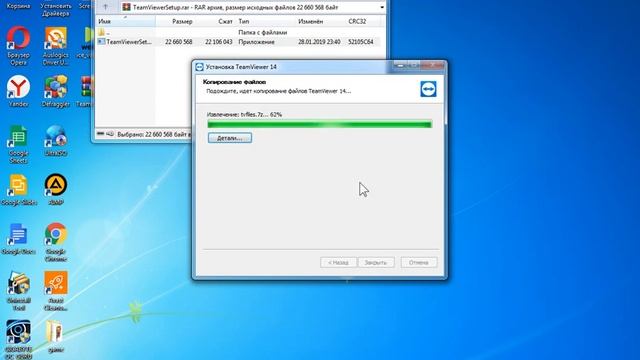Click the Закрыть button in installer
The image size is (640, 360).
pyautogui.click(x=376, y=262)
